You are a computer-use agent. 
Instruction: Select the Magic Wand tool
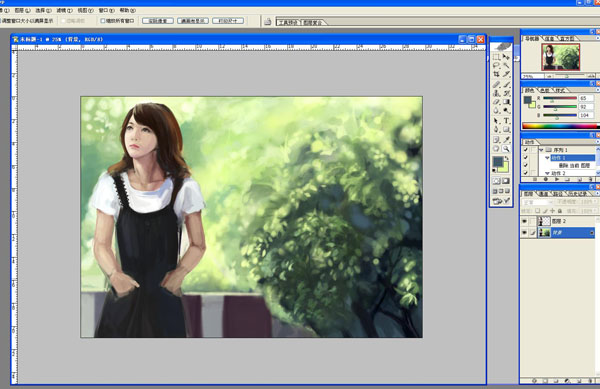click(x=506, y=65)
